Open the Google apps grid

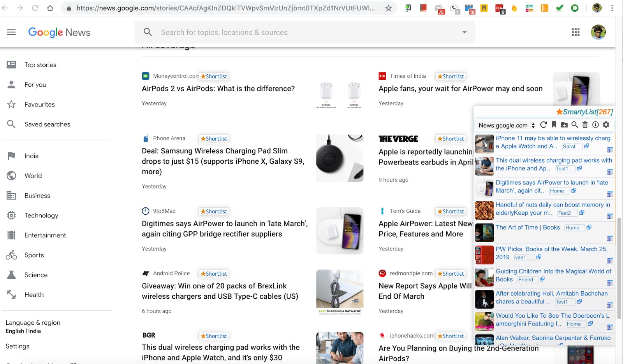coord(575,32)
